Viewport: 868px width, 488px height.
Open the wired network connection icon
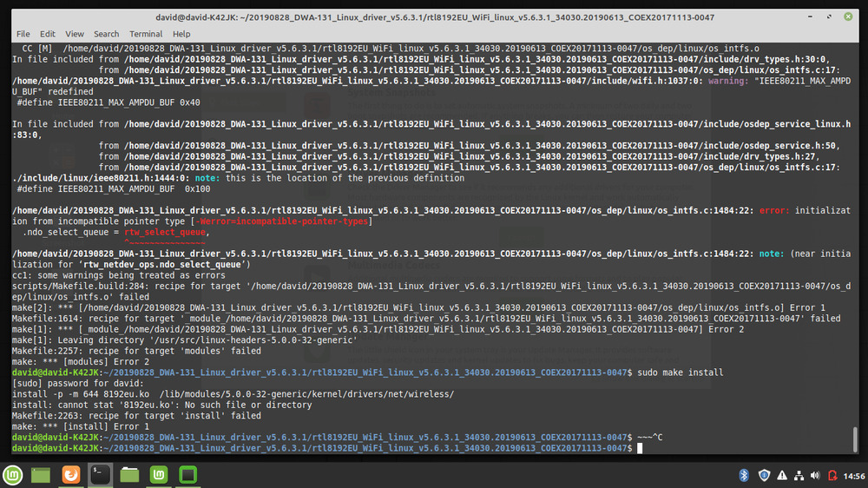click(x=798, y=475)
